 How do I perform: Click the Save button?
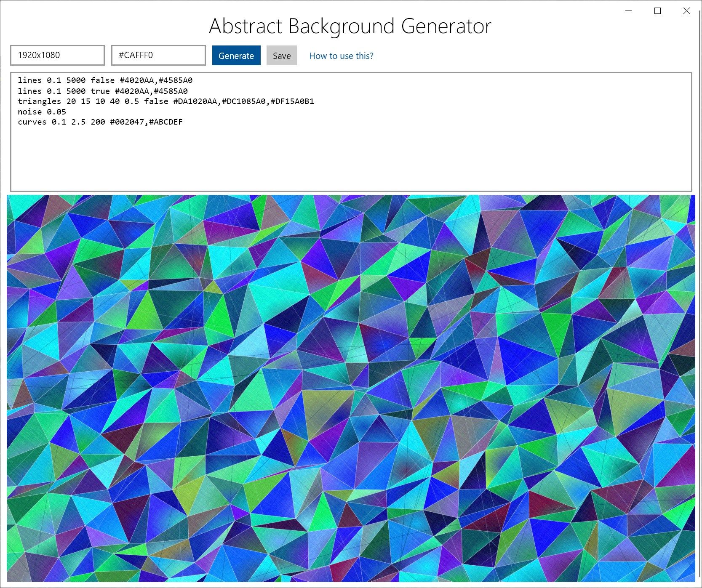[x=282, y=56]
